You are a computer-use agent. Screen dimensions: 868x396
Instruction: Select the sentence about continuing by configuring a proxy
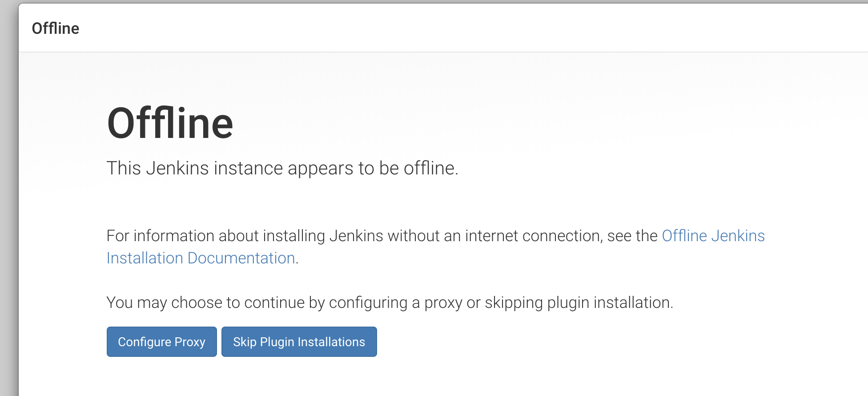(390, 302)
